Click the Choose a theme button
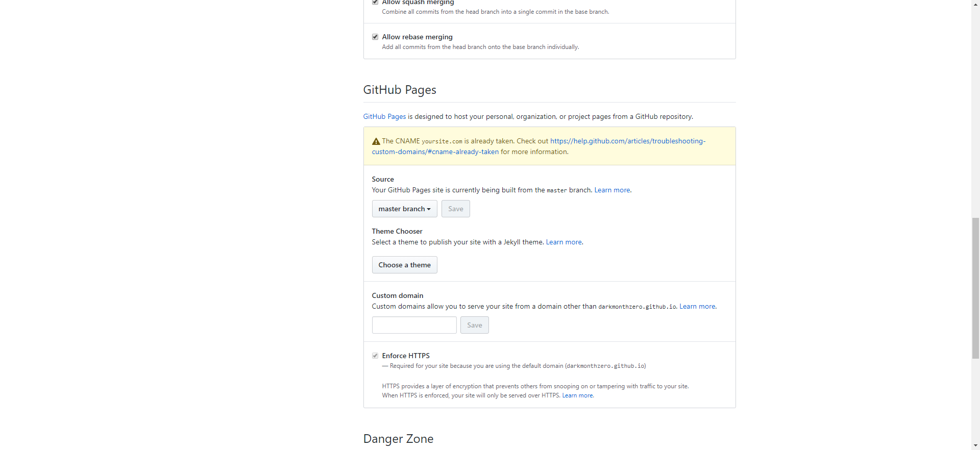Viewport: 980px width, 450px height. 404,265
